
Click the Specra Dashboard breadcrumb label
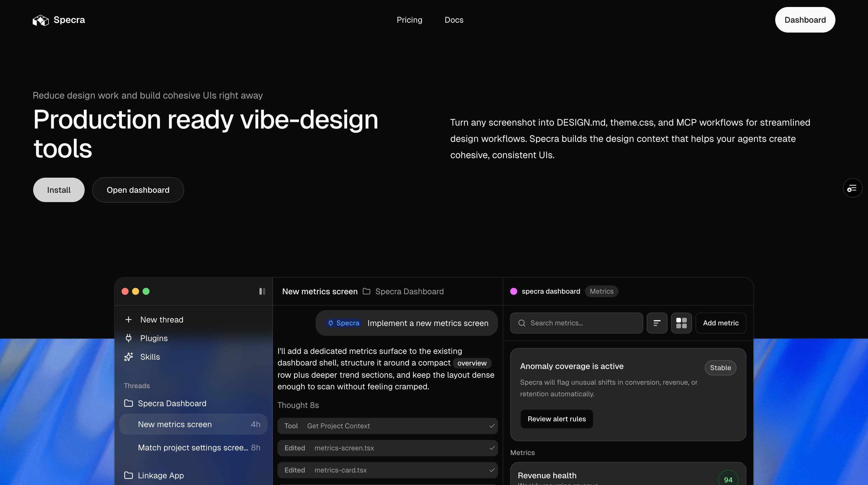409,291
